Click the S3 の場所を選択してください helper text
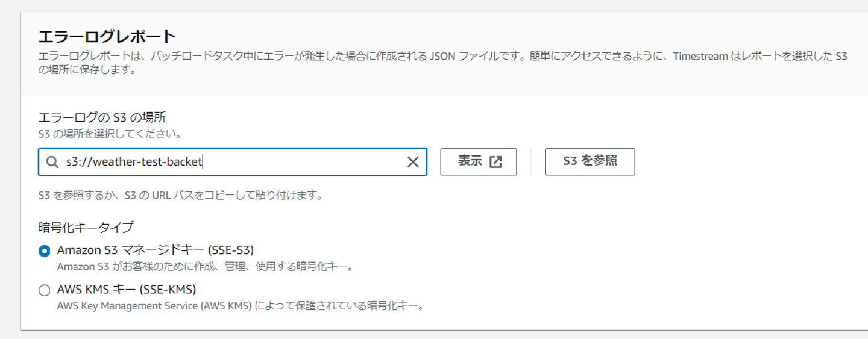Screen dimensions: 868x339 click(110, 134)
